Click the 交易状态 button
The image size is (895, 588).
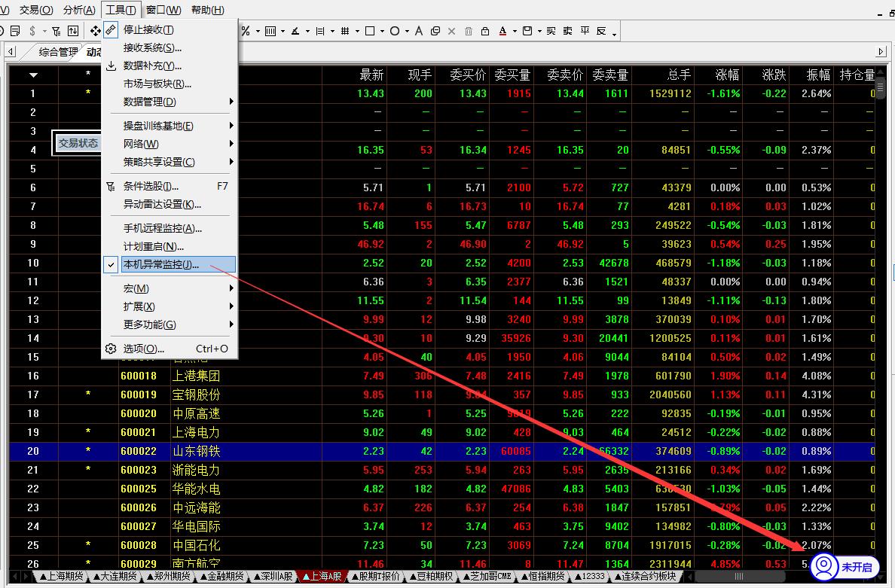(78, 143)
